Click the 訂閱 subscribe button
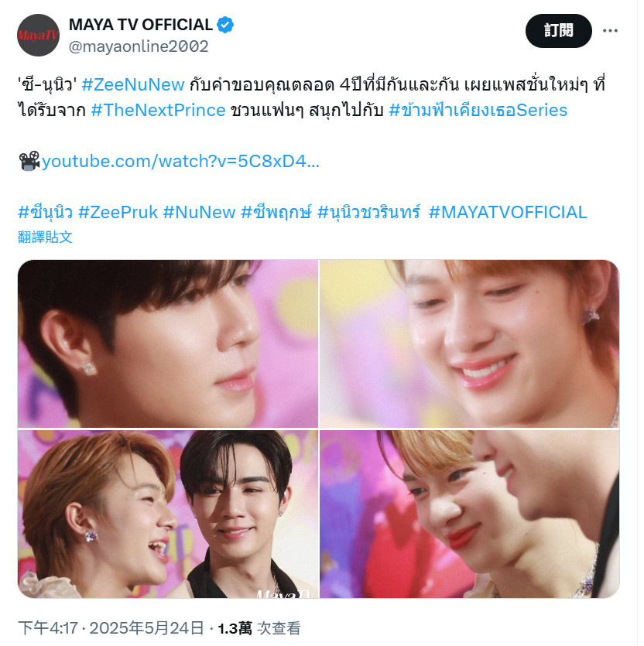The image size is (644, 646). [x=559, y=30]
